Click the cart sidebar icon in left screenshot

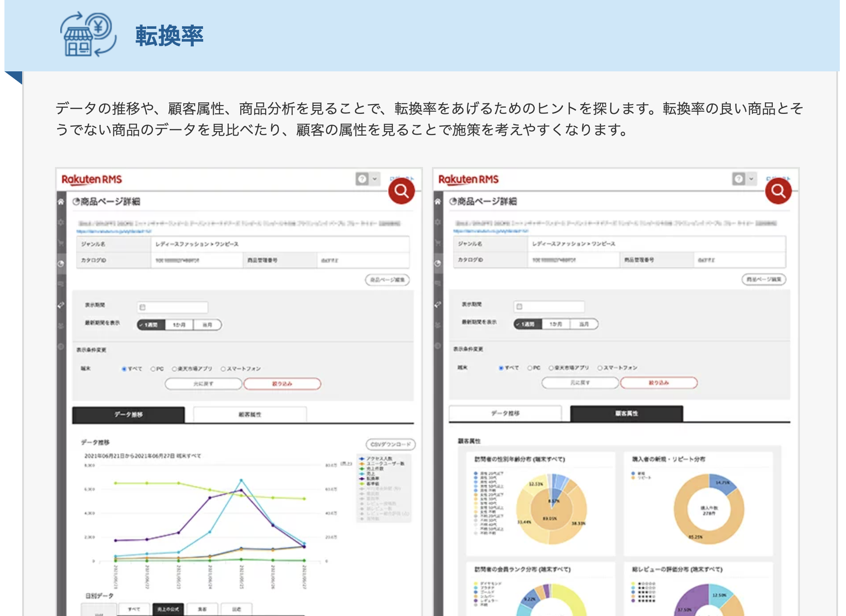pos(61,243)
